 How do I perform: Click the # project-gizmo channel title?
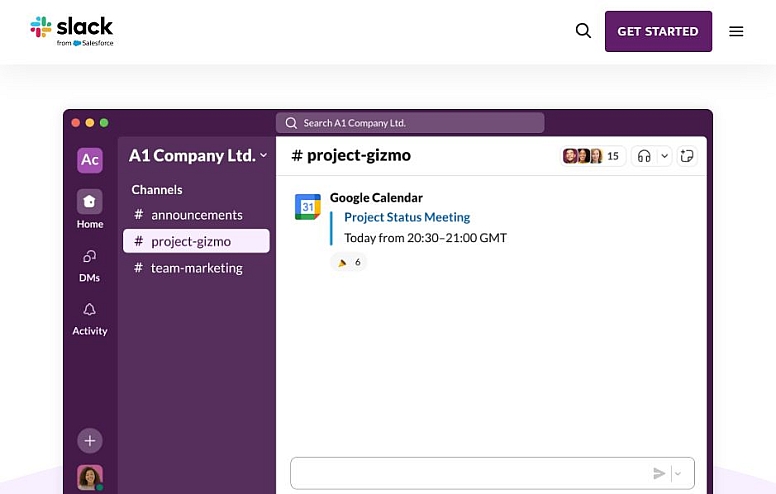point(351,155)
